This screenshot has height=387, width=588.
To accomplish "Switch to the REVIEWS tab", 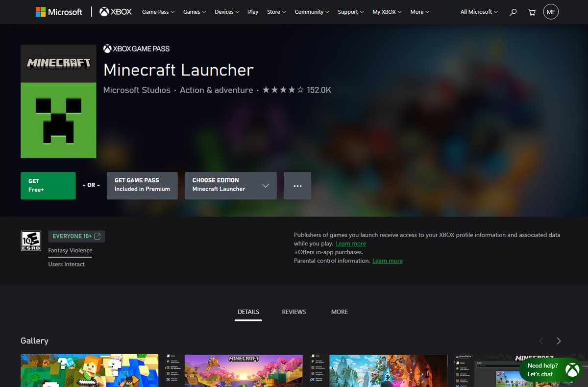I will [294, 312].
